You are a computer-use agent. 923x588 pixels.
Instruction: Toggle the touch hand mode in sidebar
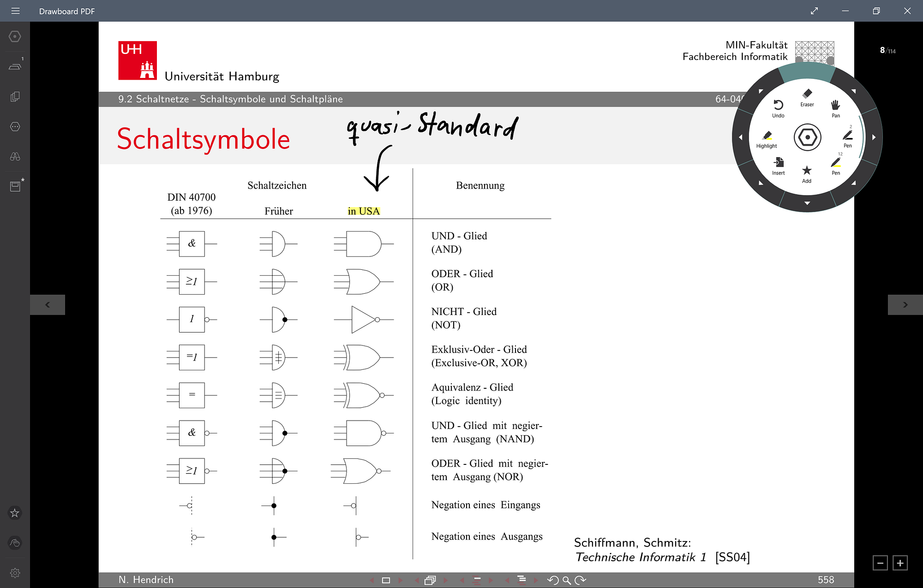coord(15,543)
